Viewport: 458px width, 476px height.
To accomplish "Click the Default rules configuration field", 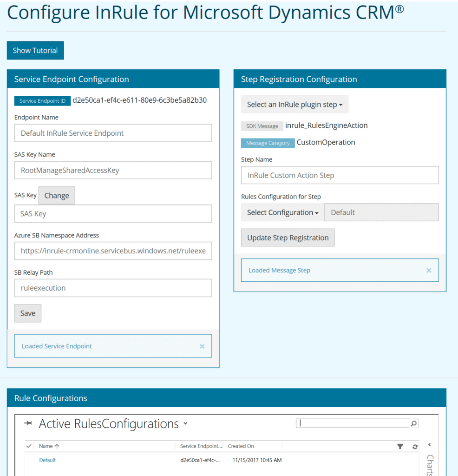I will [x=381, y=212].
